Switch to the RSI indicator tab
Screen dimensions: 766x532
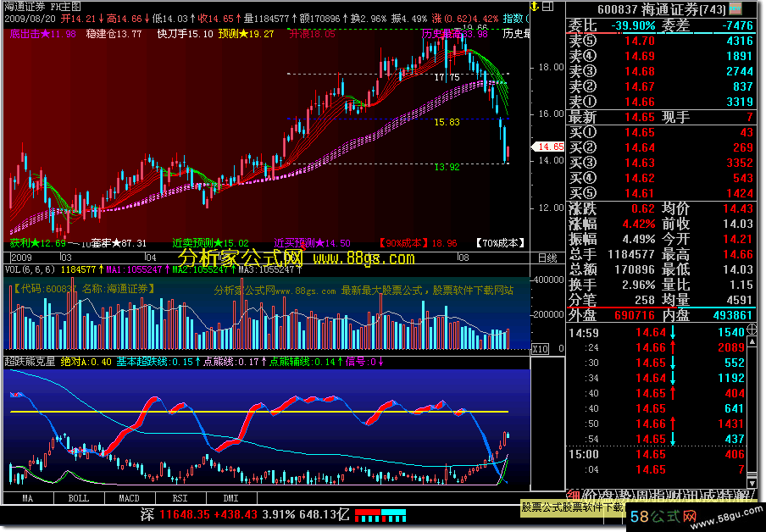[180, 498]
